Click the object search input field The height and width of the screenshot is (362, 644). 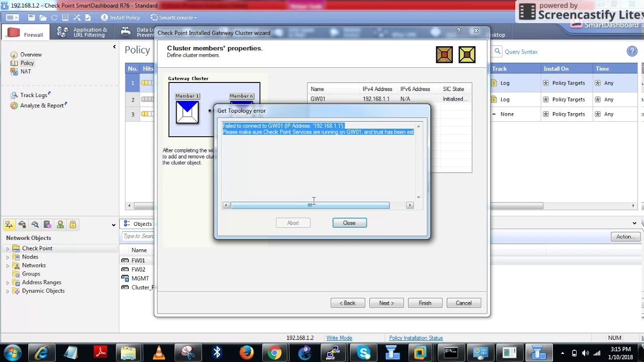tap(138, 236)
